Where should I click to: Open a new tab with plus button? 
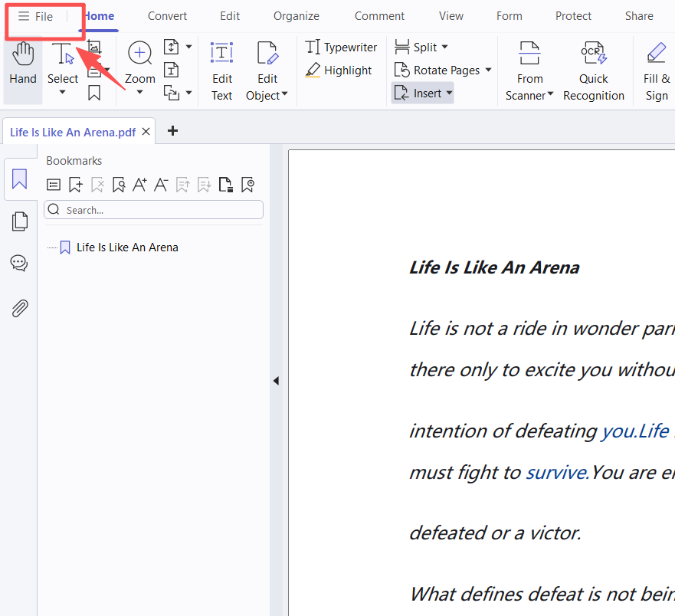point(172,131)
